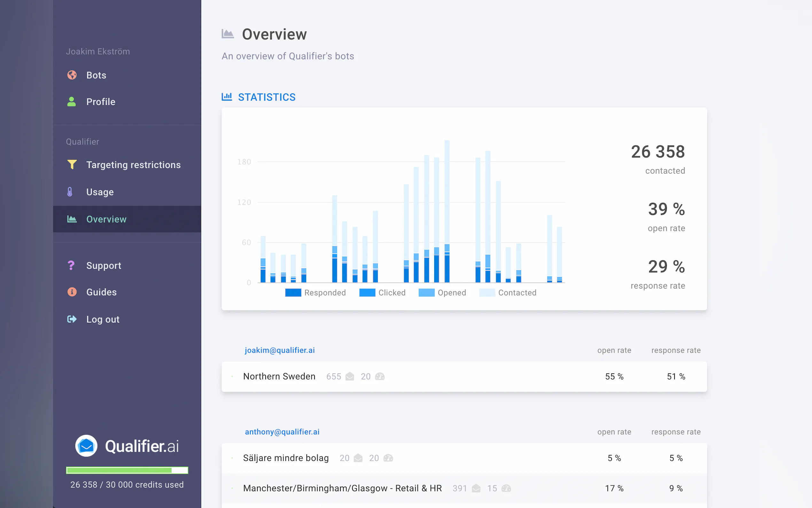Image resolution: width=812 pixels, height=508 pixels.
Task: Toggle the Responded legend swatch
Action: tap(293, 293)
